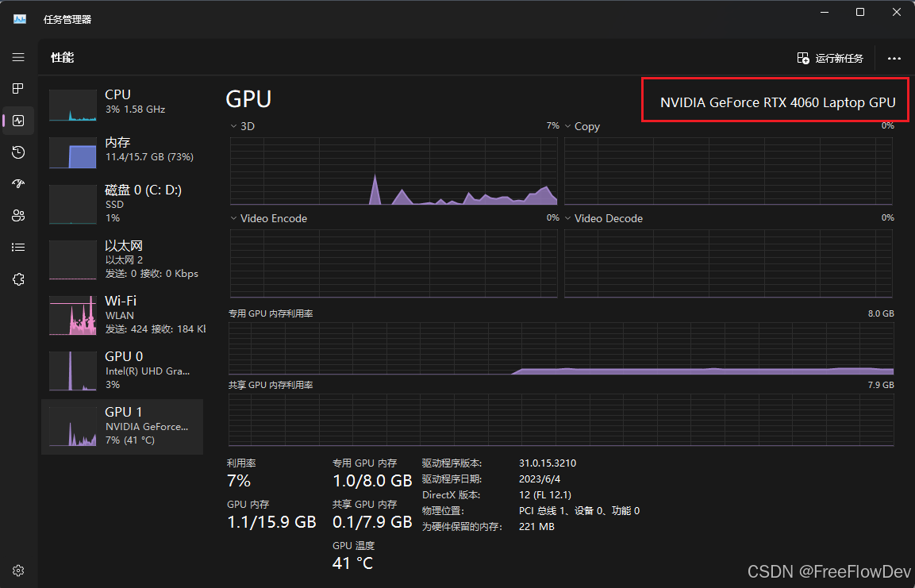Select 磁盘 0 (C: D:) entry
Screen dimensions: 915x588
(122, 204)
